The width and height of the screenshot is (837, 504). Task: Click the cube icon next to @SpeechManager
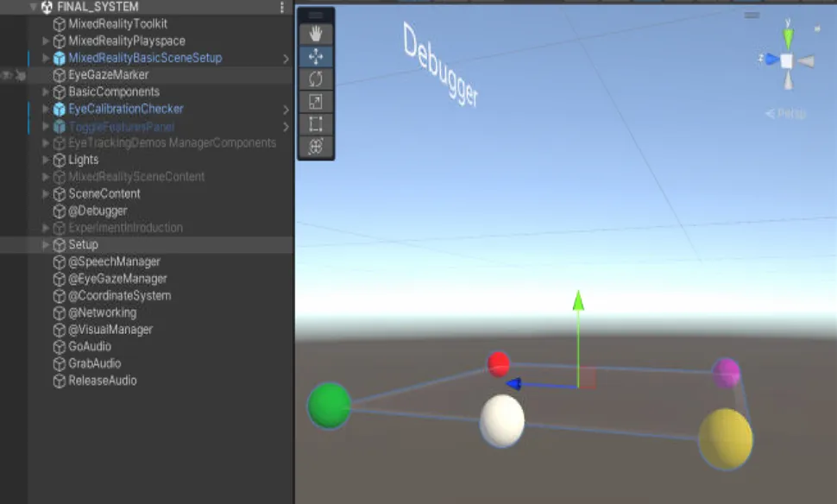[60, 261]
